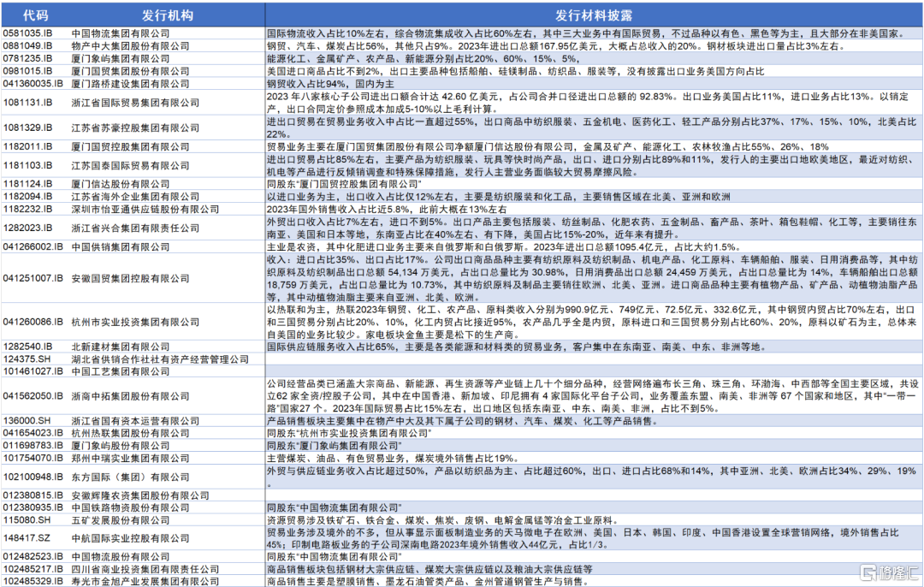Image resolution: width=924 pixels, height=587 pixels.
Task: Select issuer 厦门象屿股份有限公司
Action: point(121,446)
